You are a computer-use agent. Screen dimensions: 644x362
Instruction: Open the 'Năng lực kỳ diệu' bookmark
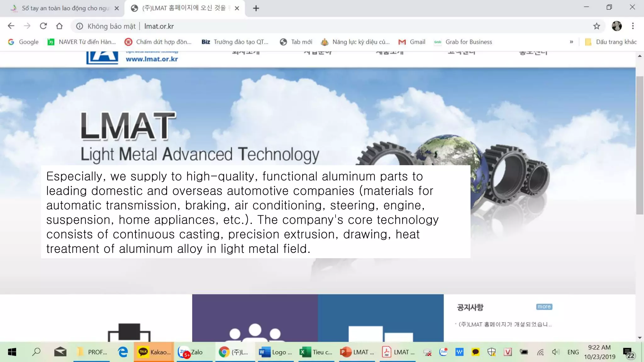(355, 42)
